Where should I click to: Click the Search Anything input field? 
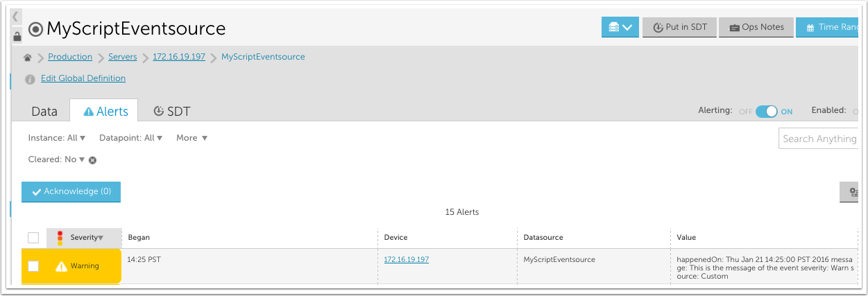(819, 139)
